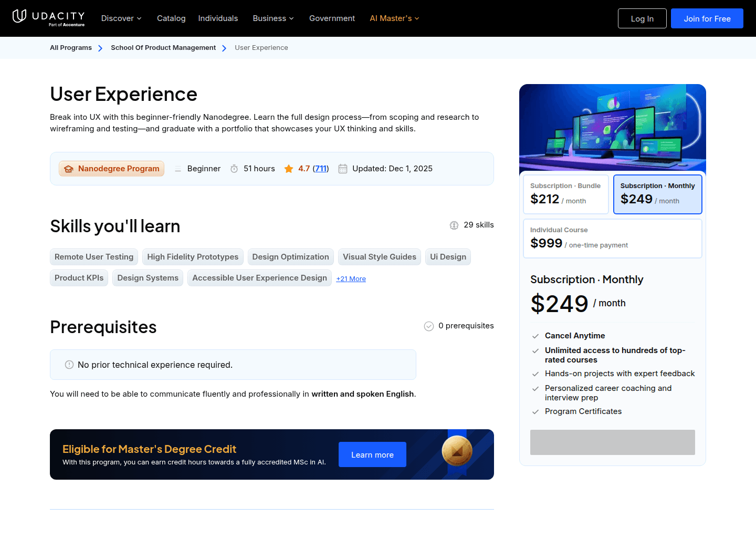Expand the Business dropdown
Viewport: 756px width, 538px height.
(273, 18)
